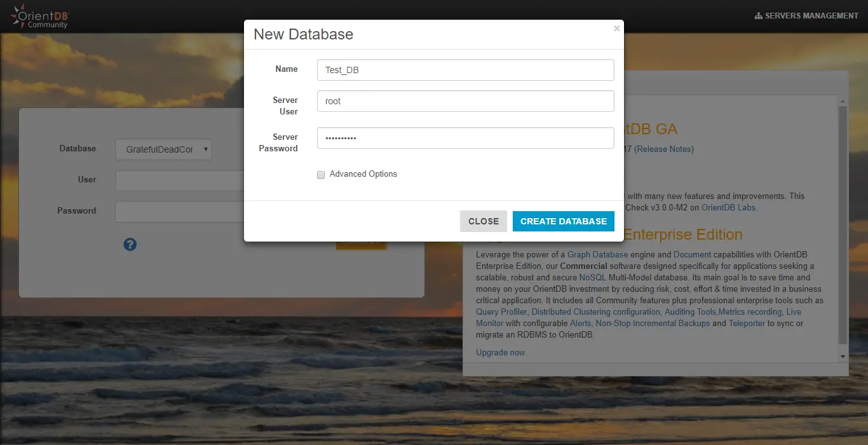Open the Query Profiler link
Viewport: 868px width, 445px height.
(501, 311)
